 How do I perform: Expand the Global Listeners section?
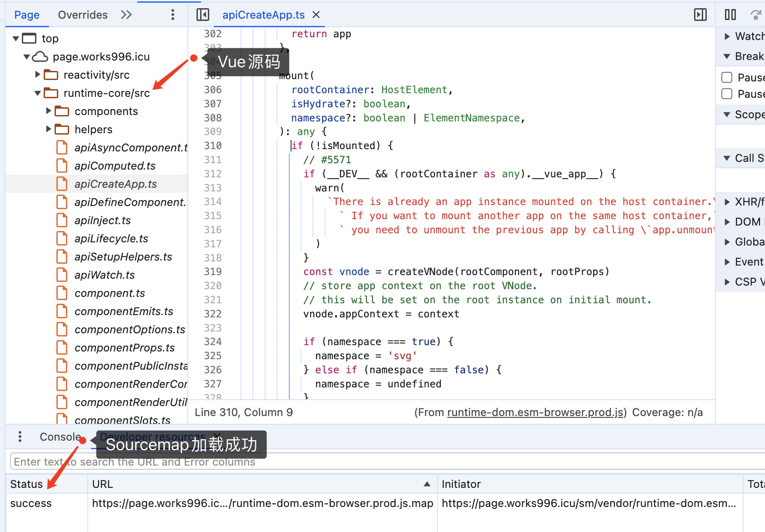[x=727, y=241]
